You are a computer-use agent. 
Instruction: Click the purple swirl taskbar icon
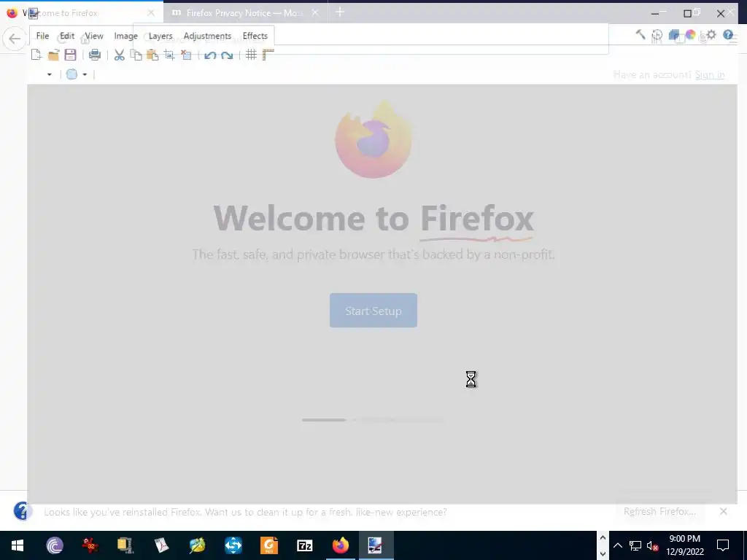point(54,545)
